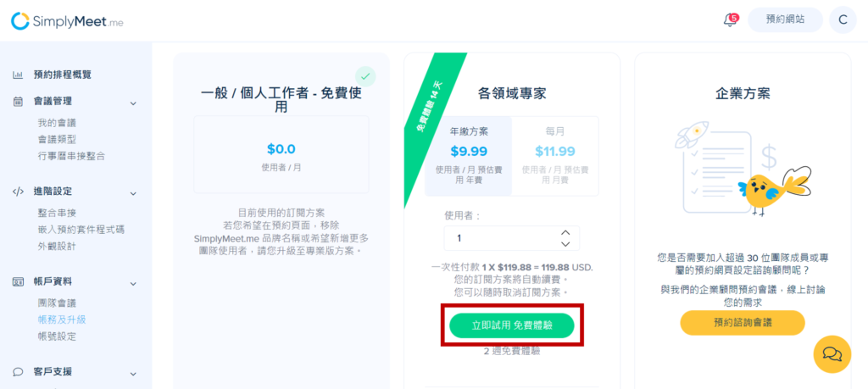Expand the 客戶支援 section chevron
The height and width of the screenshot is (389, 868).
(x=133, y=374)
